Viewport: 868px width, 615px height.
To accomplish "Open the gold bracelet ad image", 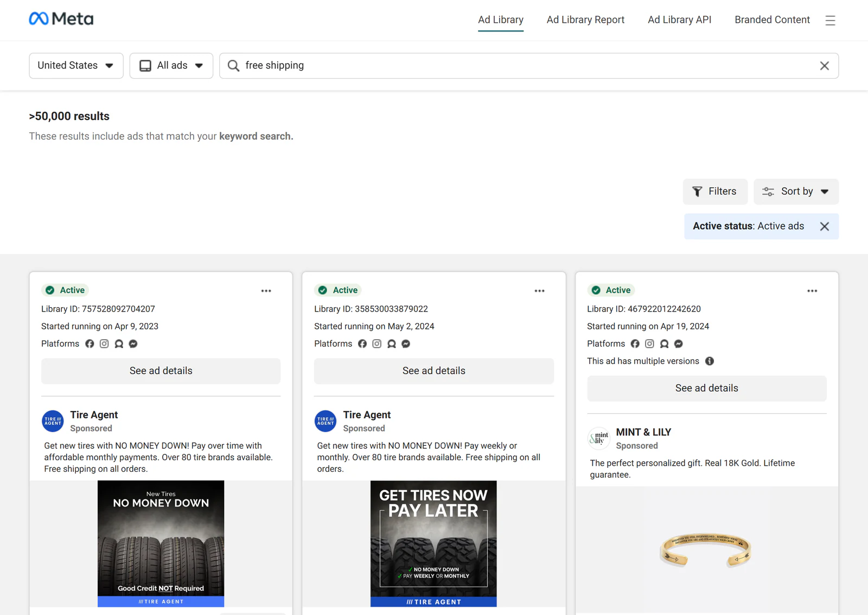I will pyautogui.click(x=707, y=550).
